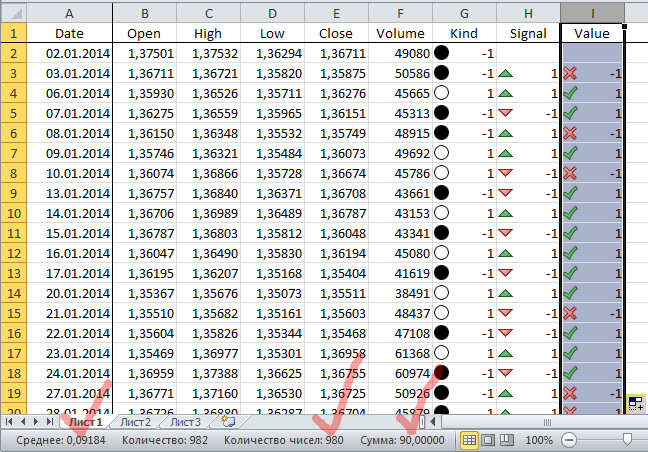Click the Volume header cell
The image size is (648, 452).
pos(400,33)
